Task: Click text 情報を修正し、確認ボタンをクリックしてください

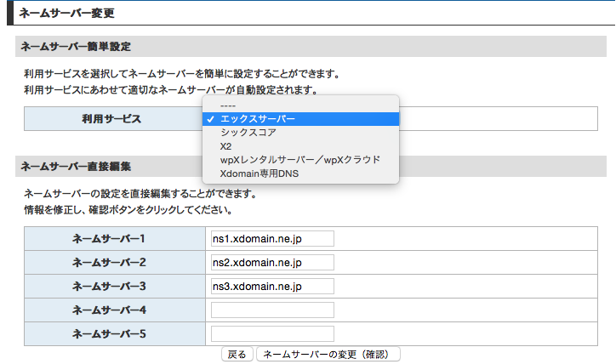Action: (x=128, y=210)
